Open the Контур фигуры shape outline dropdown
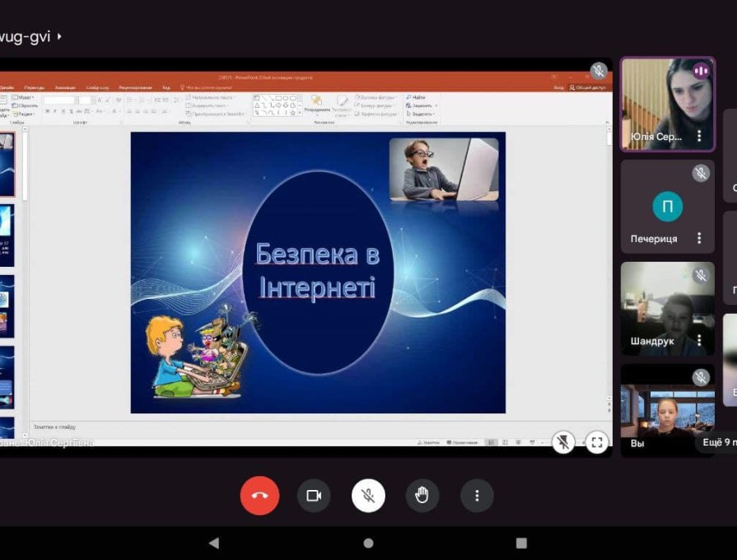 click(x=374, y=105)
